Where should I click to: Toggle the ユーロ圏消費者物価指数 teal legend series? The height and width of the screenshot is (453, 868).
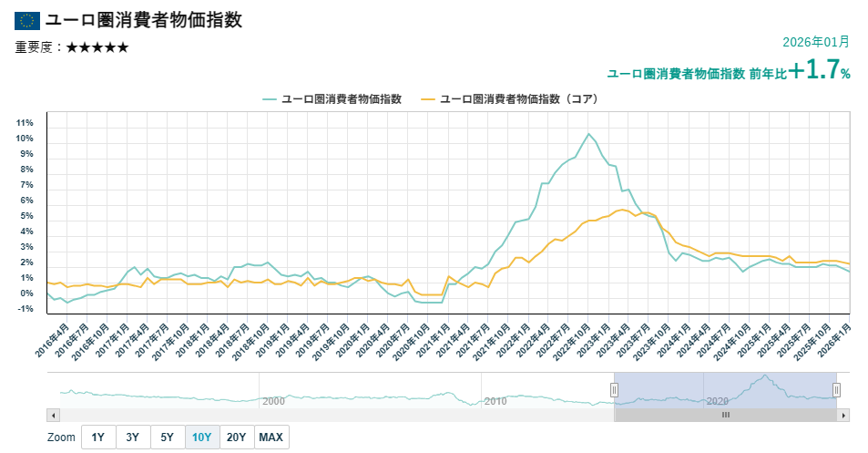(x=332, y=99)
